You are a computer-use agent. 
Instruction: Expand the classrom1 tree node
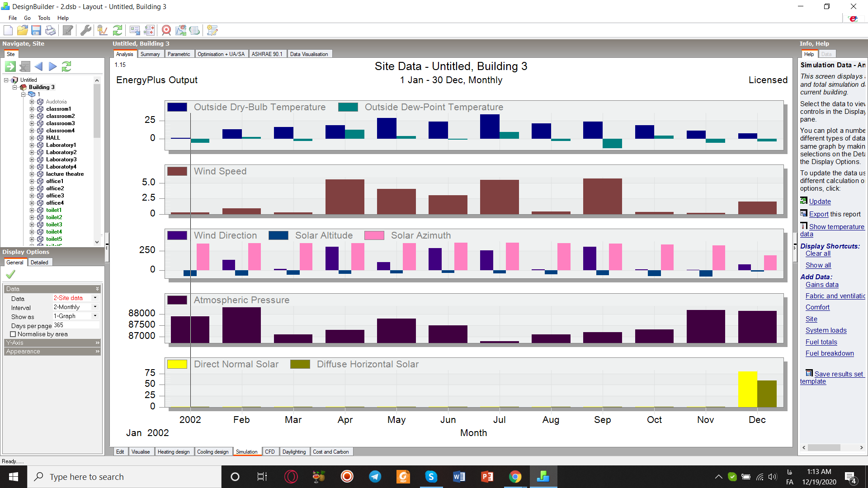(32, 109)
